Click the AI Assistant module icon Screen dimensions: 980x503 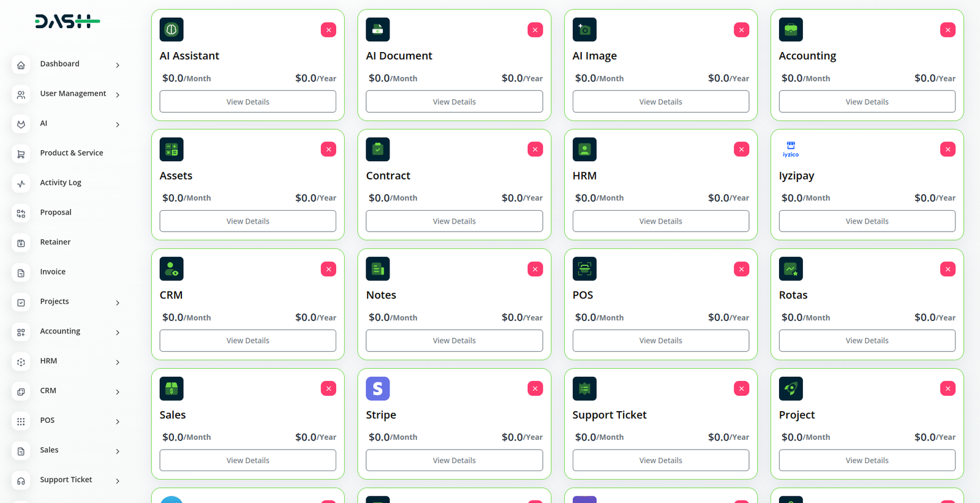point(171,29)
